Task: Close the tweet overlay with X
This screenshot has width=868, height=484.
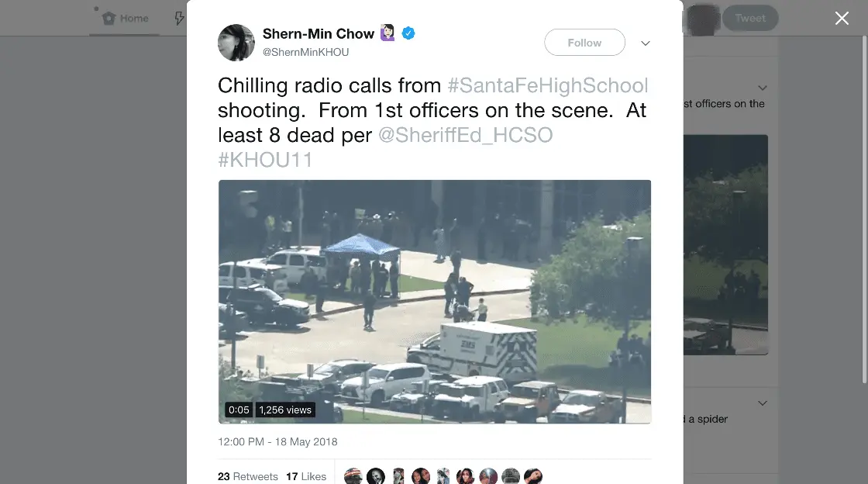Action: (842, 19)
